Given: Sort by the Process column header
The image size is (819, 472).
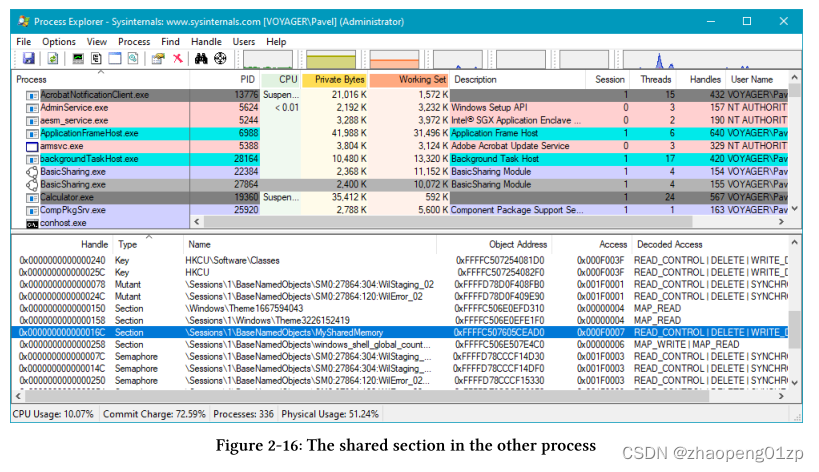Looking at the screenshot, I should 100,79.
